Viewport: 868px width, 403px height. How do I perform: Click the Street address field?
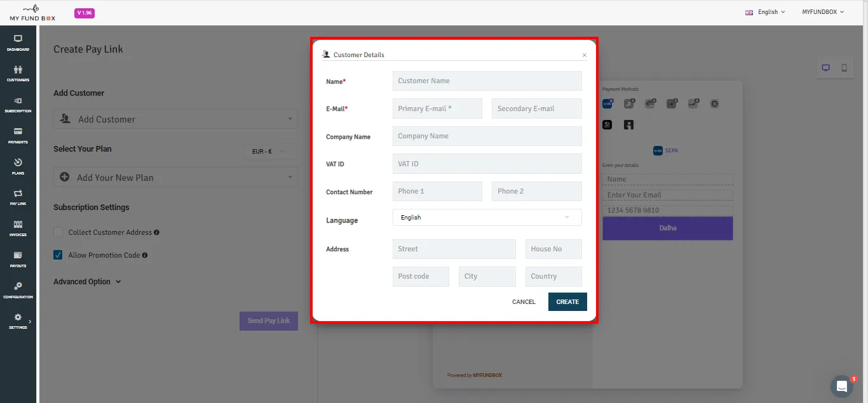point(454,249)
